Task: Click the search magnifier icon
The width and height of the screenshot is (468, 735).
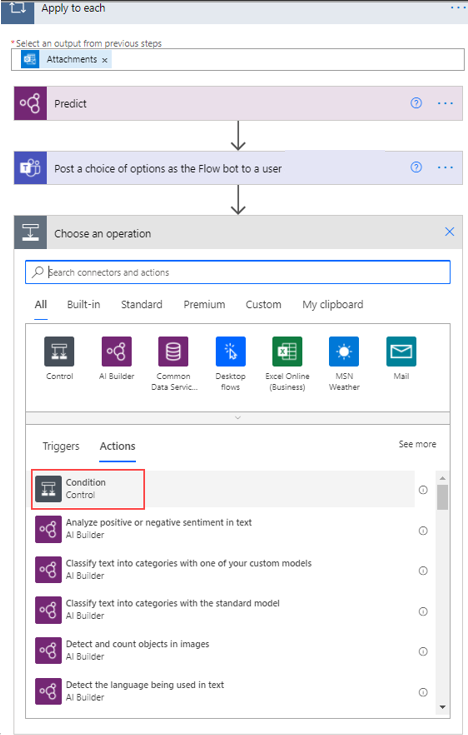Action: pos(38,272)
